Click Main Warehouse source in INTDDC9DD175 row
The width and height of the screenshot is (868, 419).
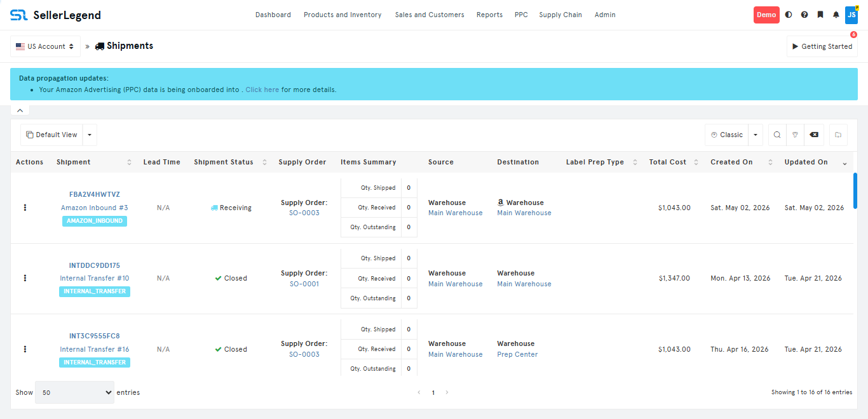[456, 284]
